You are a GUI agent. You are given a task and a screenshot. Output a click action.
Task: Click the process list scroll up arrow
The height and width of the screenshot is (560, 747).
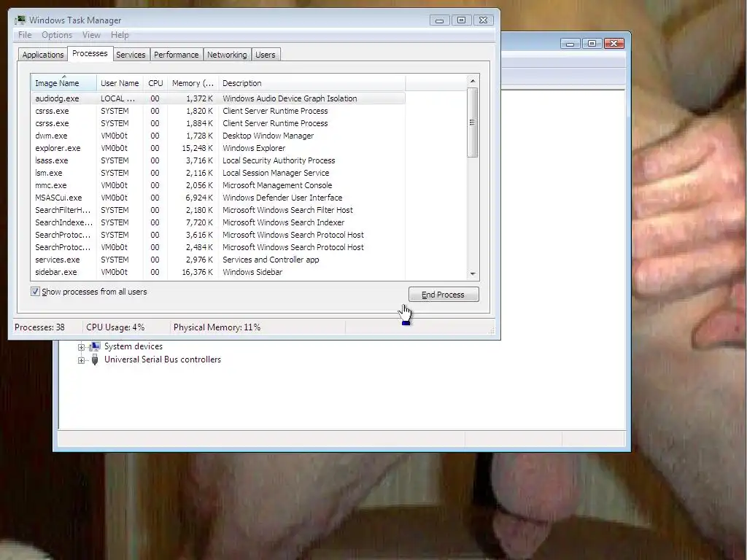tap(473, 81)
